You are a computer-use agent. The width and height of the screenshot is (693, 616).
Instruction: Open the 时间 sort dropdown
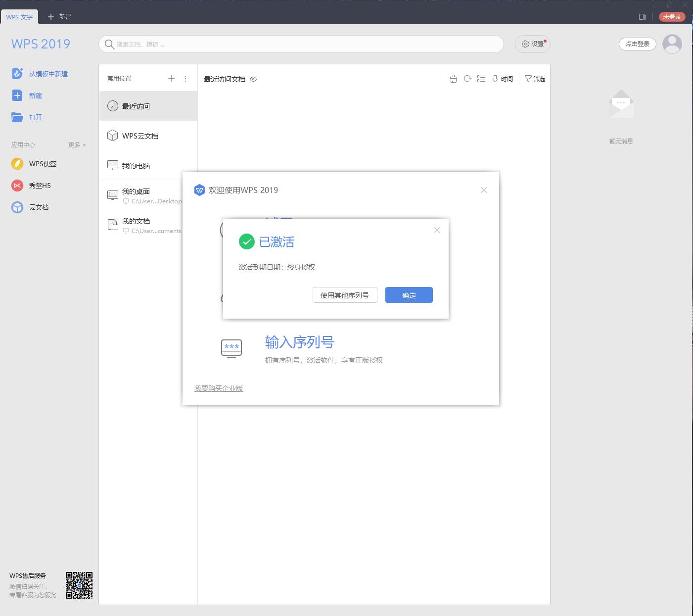click(503, 79)
